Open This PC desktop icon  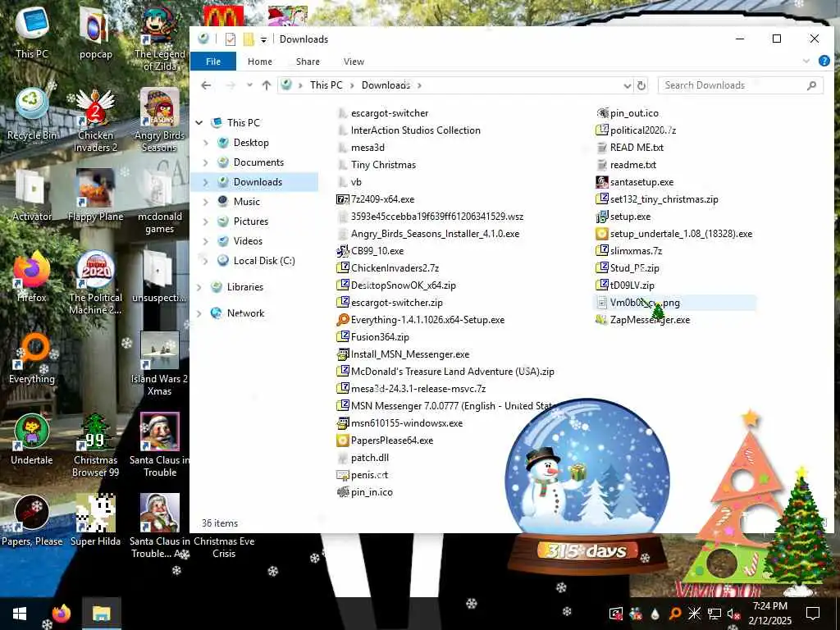[x=32, y=32]
